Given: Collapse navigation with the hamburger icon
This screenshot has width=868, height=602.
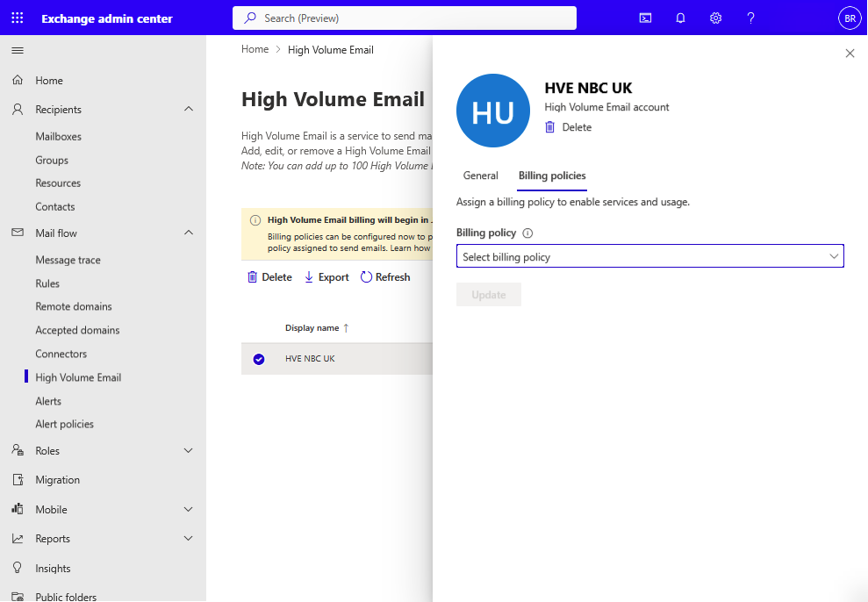Looking at the screenshot, I should click(18, 51).
